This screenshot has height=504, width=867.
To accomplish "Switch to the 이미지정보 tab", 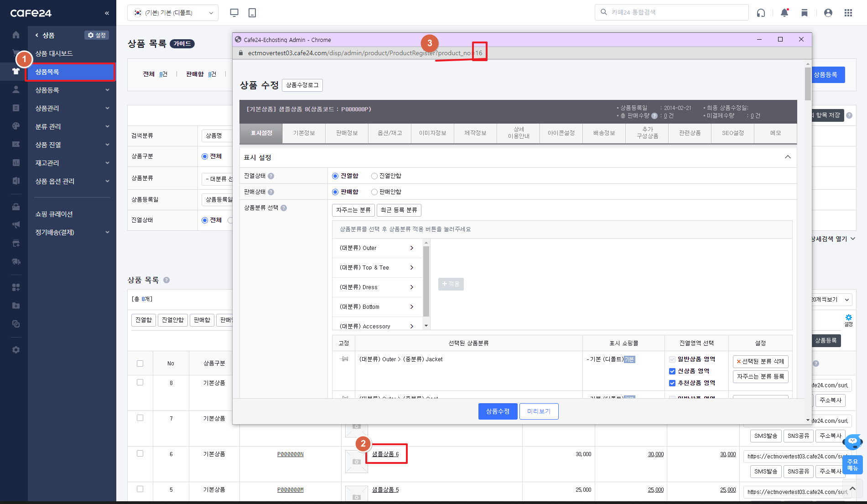I will [432, 133].
